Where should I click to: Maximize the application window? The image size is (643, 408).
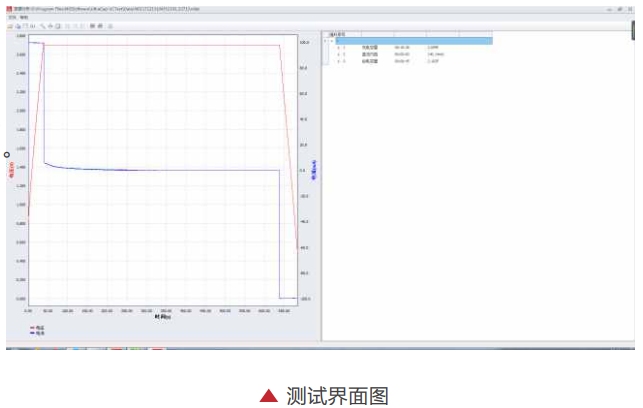pyautogui.click(x=619, y=7)
